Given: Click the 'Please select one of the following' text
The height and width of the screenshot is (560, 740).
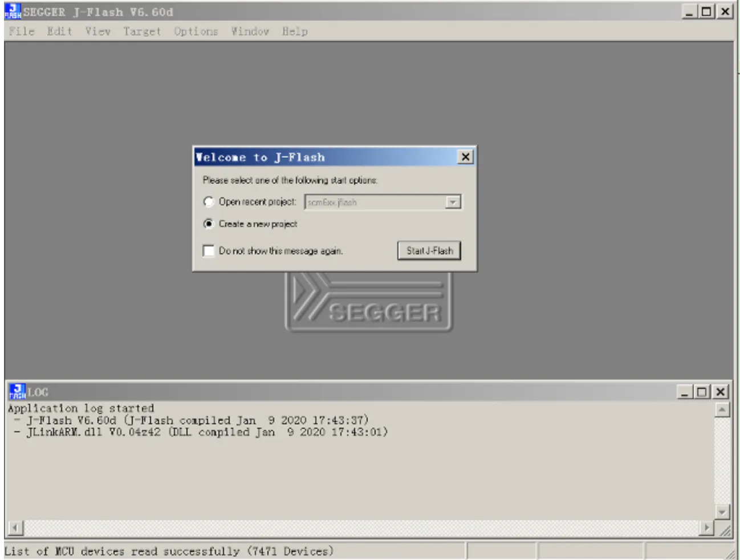Looking at the screenshot, I should [290, 180].
